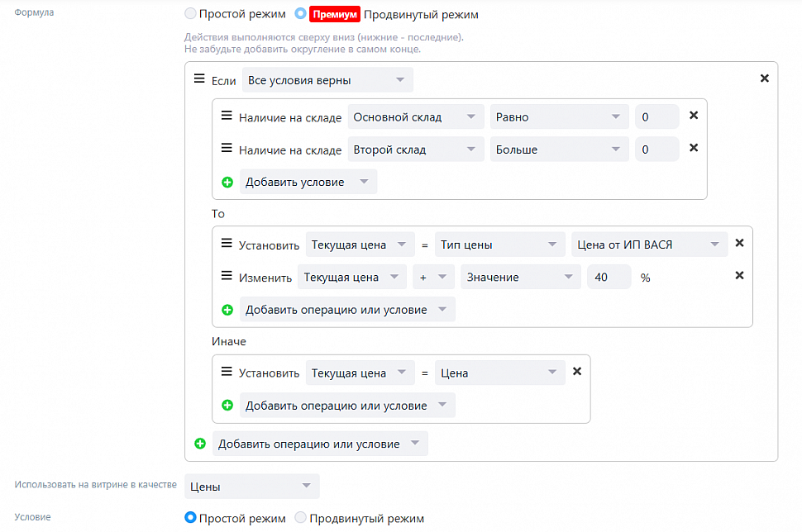Click drag handle of 'Цена от ИП ВАСЯ' row

click(x=227, y=243)
